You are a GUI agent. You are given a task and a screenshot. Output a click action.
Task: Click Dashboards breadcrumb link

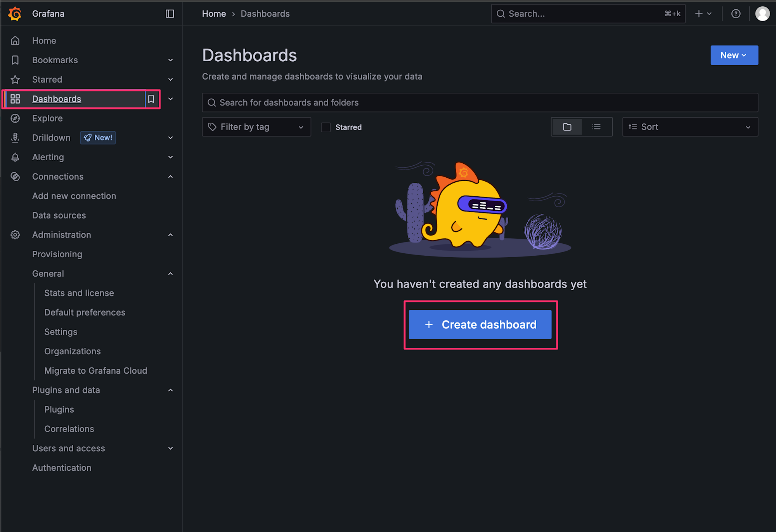point(265,14)
